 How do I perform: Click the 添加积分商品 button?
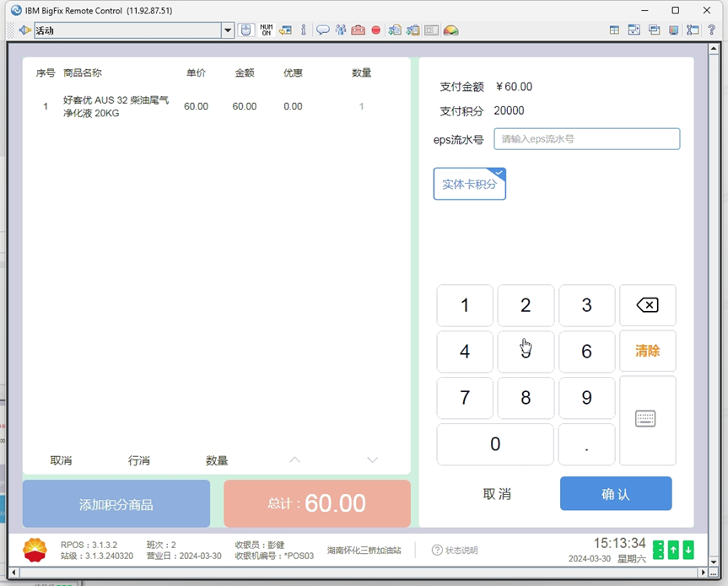116,504
